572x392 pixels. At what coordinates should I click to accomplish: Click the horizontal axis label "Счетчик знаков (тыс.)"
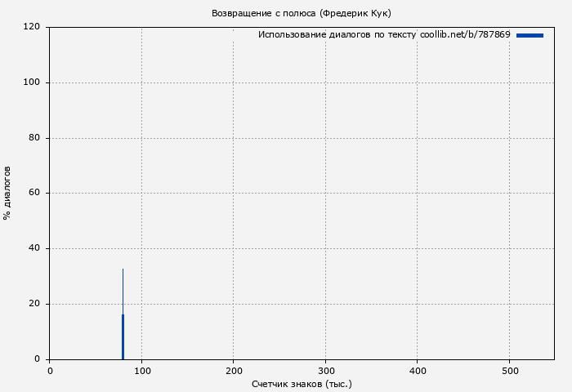coord(302,383)
